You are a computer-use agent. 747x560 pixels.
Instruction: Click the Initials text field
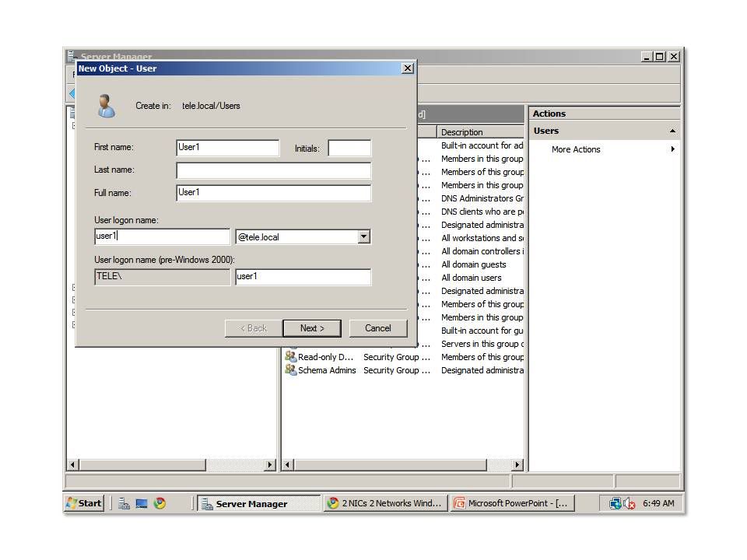click(x=349, y=148)
